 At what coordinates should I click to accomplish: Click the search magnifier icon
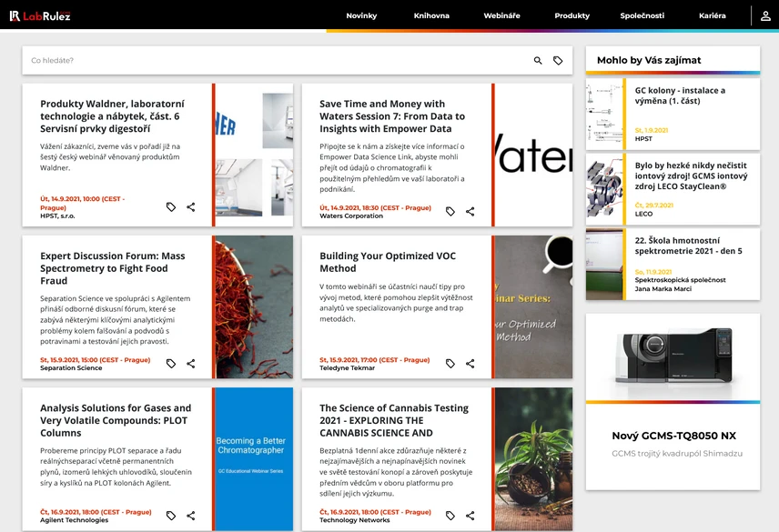[538, 61]
